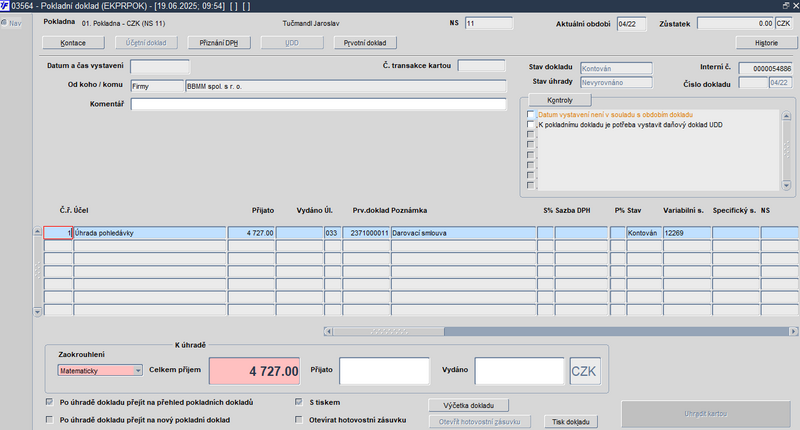This screenshot has width=800, height=430.
Task: Click the Č. transakce kartou field
Action: click(x=481, y=65)
